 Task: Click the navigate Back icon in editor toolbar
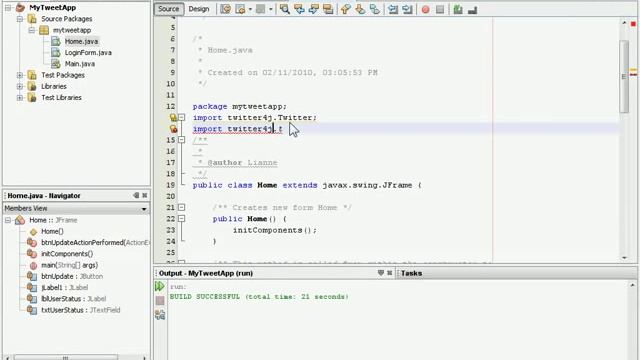pyautogui.click(x=240, y=9)
